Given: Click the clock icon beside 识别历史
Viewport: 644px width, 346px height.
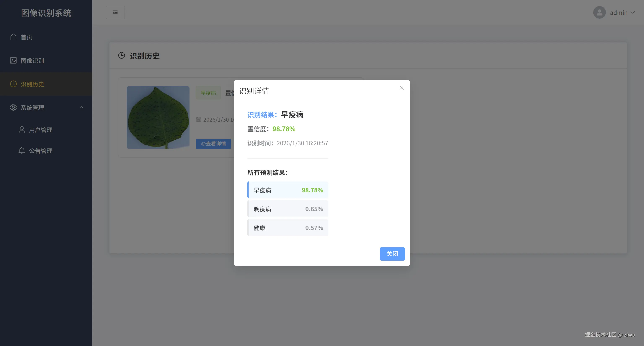Looking at the screenshot, I should (x=13, y=84).
